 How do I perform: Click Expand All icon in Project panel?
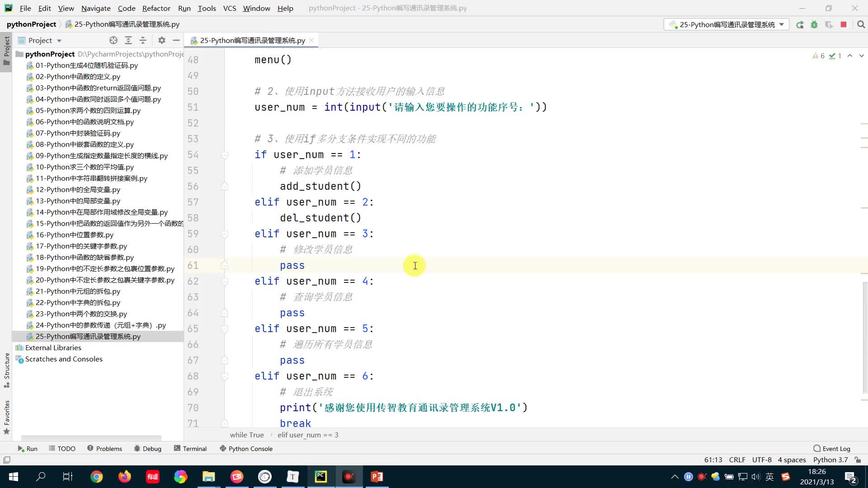[x=128, y=40]
